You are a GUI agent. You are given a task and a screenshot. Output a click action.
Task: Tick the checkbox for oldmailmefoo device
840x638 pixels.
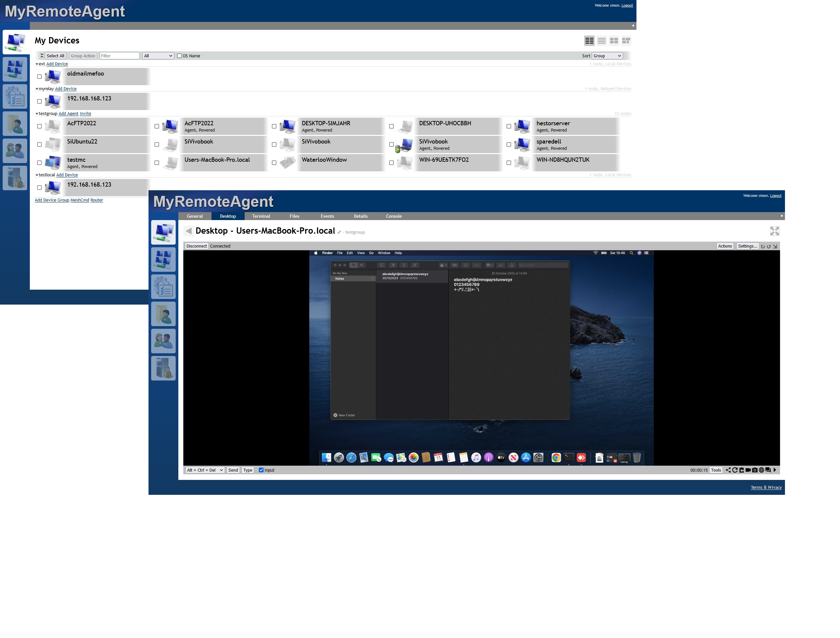click(x=39, y=77)
